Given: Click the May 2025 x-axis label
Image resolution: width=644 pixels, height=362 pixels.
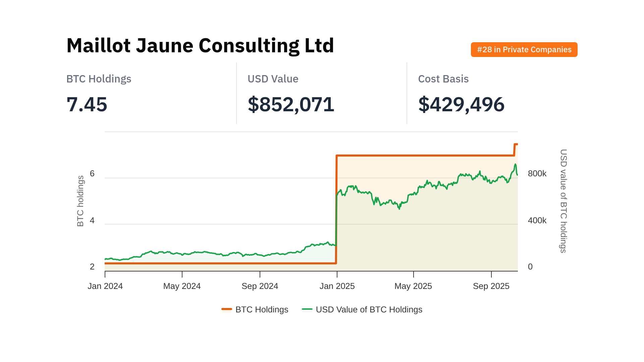Looking at the screenshot, I should click(x=413, y=286).
